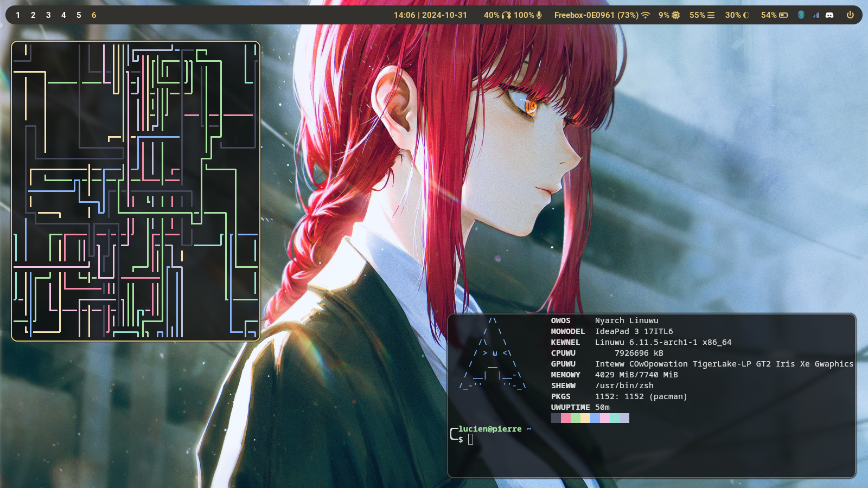Click the 40% headphone volume indicator
The height and width of the screenshot is (488, 868).
tap(497, 15)
